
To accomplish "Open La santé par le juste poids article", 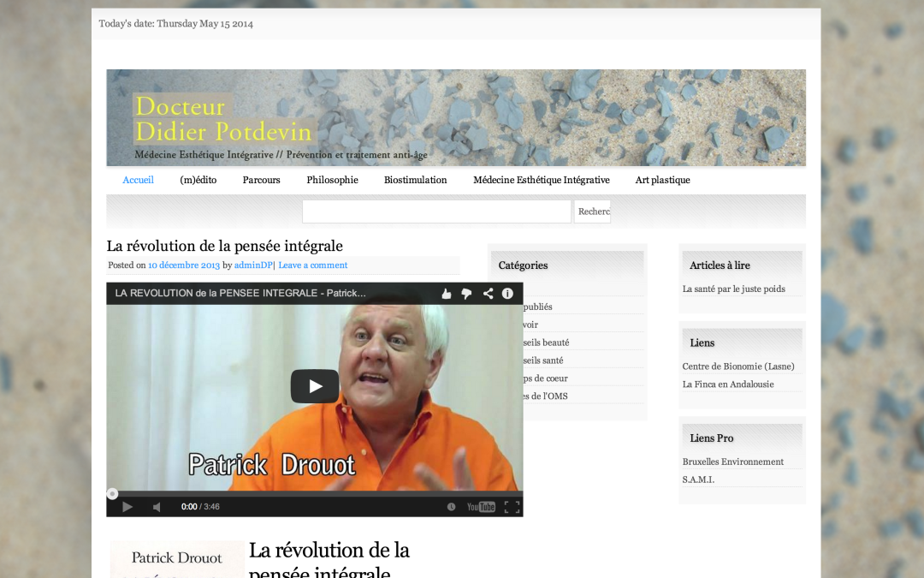I will tap(734, 289).
